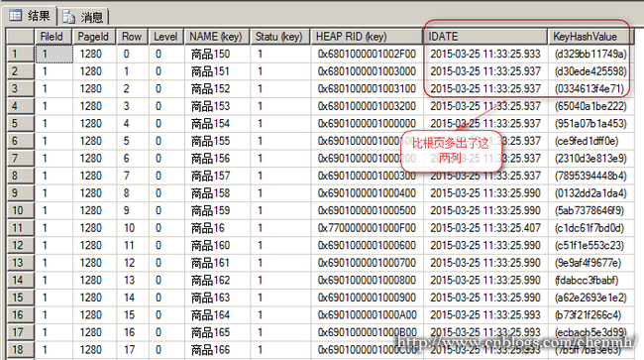644x360 pixels.
Task: Click HEAP RID 0x6801000001002F00
Action: pyautogui.click(x=367, y=54)
